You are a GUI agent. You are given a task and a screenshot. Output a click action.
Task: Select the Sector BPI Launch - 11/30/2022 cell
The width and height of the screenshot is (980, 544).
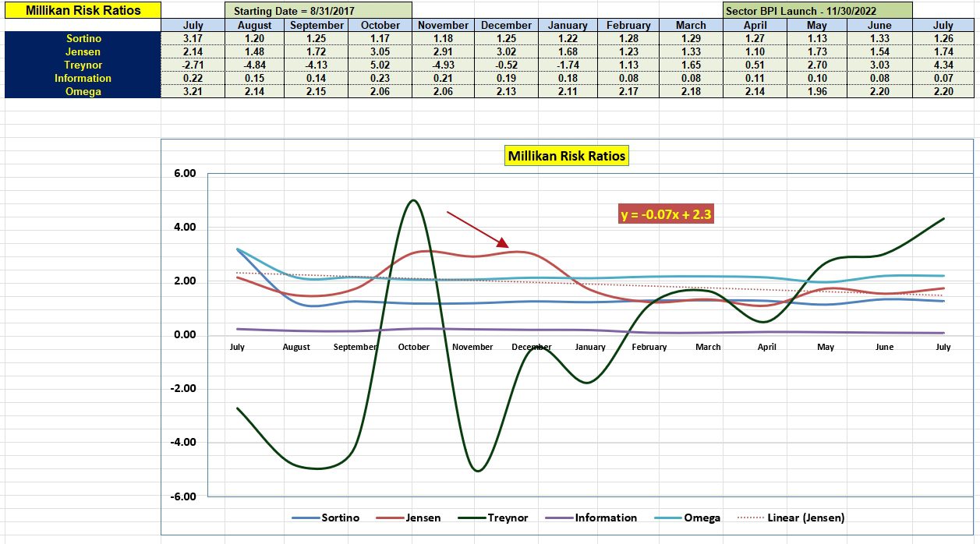tap(816, 12)
